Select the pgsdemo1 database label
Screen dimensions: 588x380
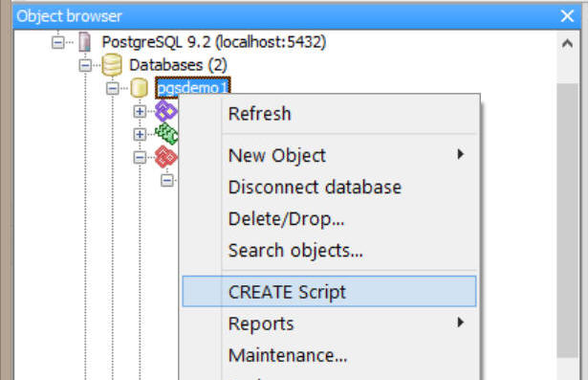[x=193, y=88]
